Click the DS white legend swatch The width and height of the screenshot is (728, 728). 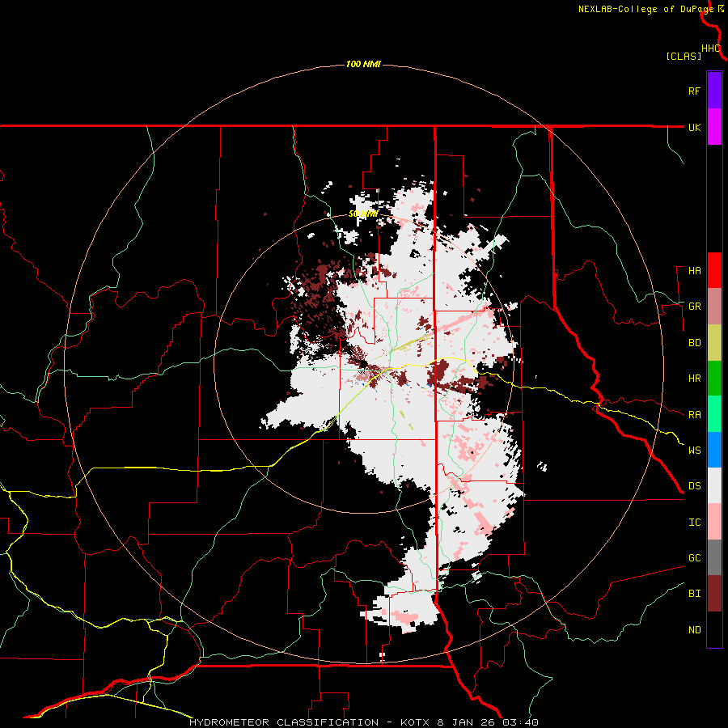click(714, 485)
